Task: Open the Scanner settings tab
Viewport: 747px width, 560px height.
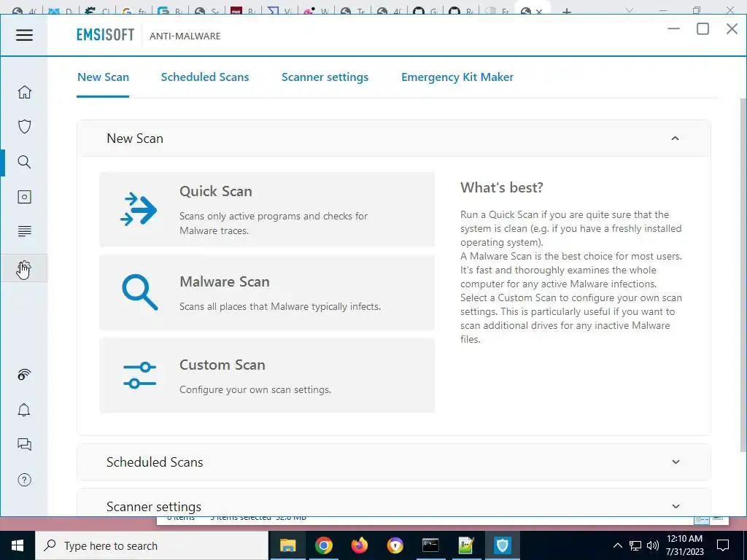Action: pyautogui.click(x=325, y=77)
